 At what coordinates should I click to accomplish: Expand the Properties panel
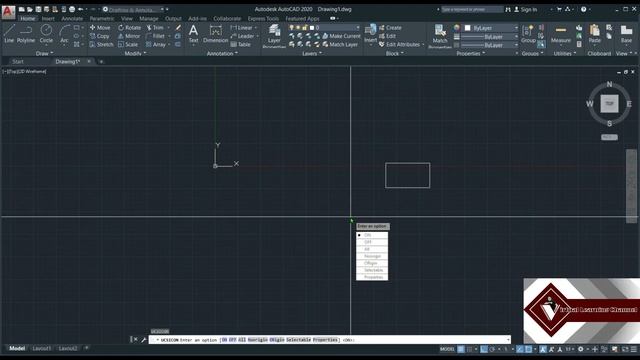(471, 53)
